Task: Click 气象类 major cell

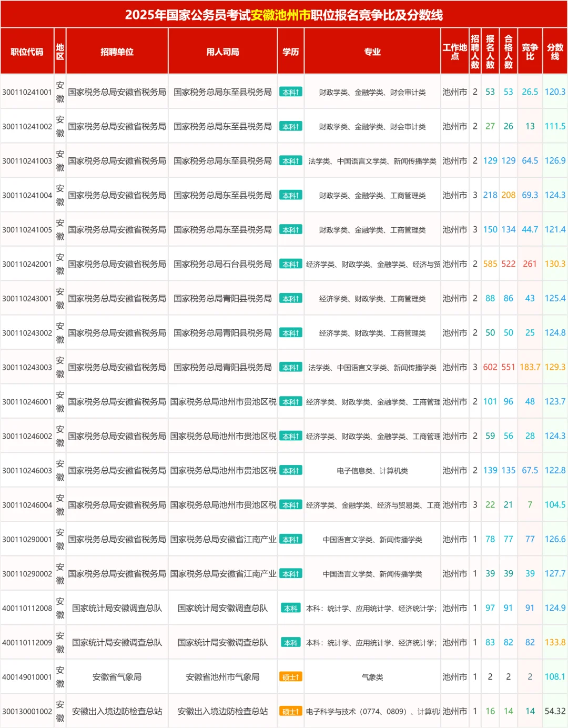Action: click(x=372, y=677)
